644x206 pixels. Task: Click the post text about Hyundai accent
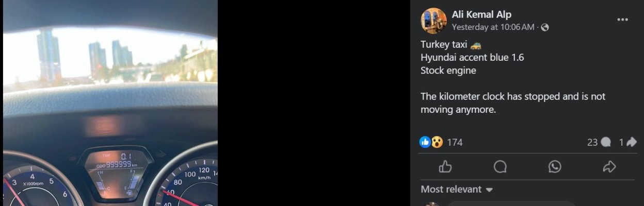(472, 58)
